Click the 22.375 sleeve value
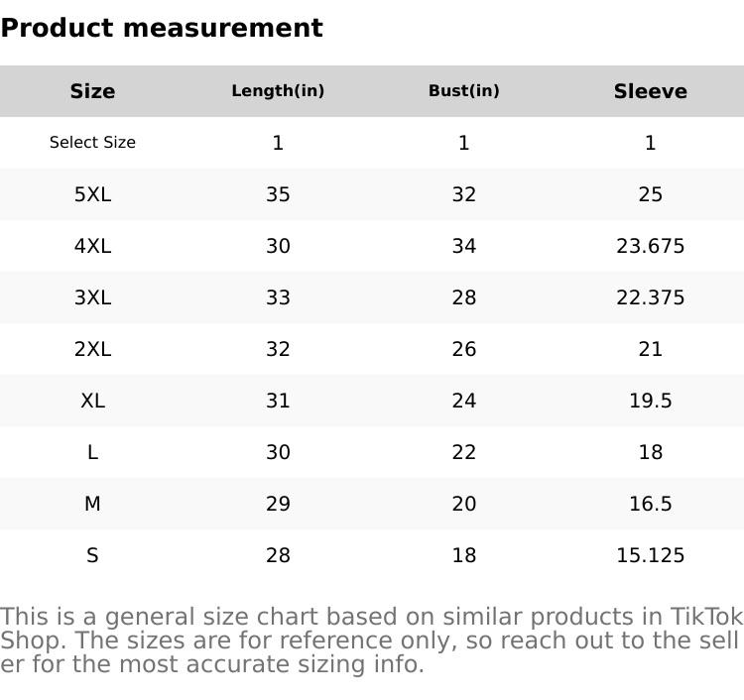The height and width of the screenshot is (700, 744). click(650, 297)
